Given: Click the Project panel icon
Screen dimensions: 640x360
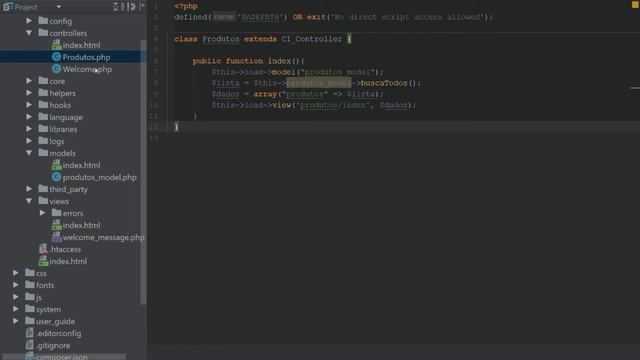Looking at the screenshot, I should click(8, 7).
